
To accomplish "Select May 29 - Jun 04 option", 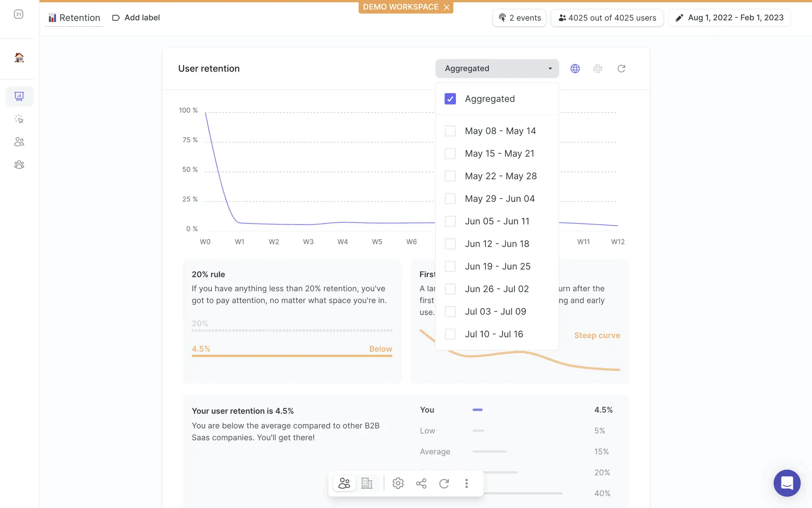I will [499, 199].
